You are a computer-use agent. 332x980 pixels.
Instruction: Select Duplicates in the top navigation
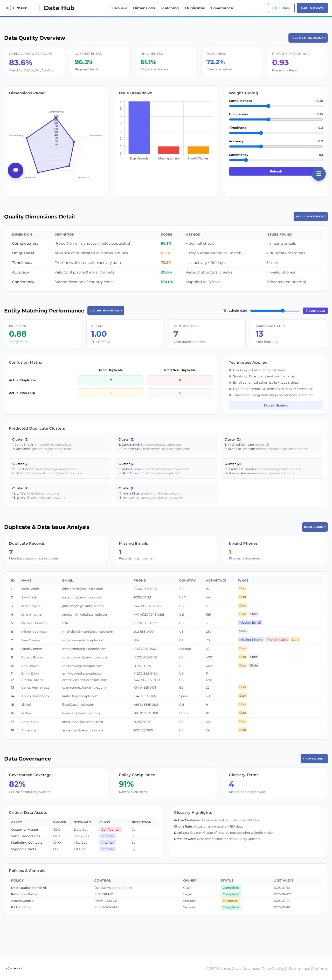[195, 8]
